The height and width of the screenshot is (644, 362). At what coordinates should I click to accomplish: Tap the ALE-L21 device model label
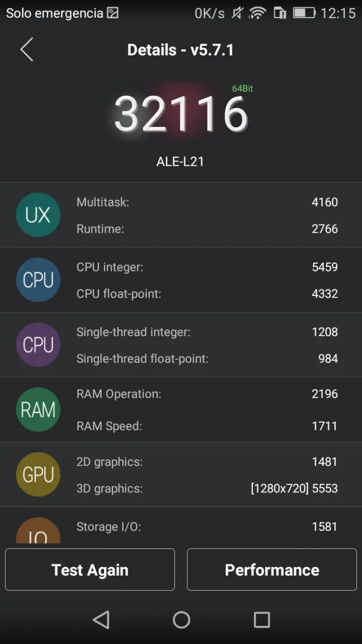(180, 161)
